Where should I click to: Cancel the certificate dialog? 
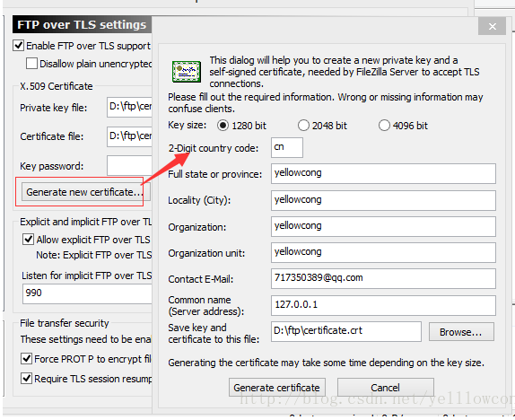(x=385, y=388)
